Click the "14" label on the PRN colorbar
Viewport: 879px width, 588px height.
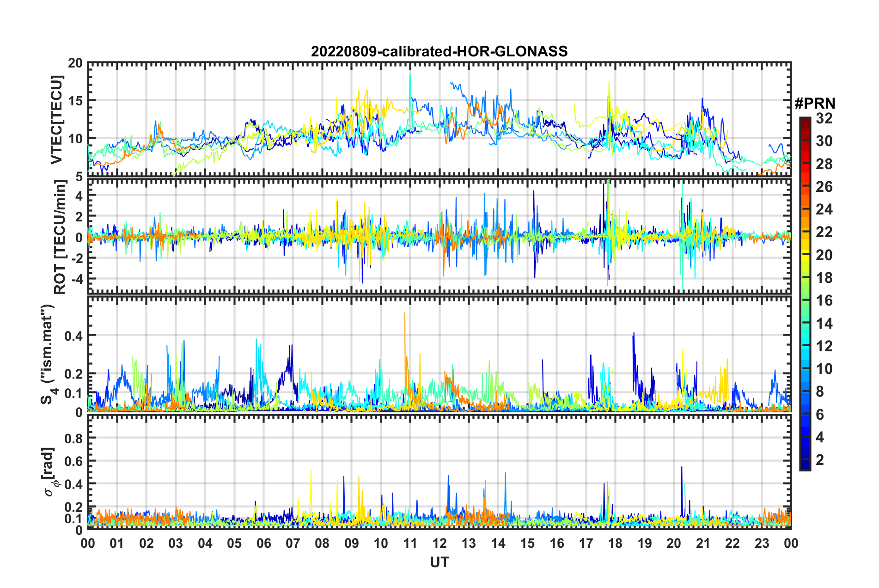[824, 324]
